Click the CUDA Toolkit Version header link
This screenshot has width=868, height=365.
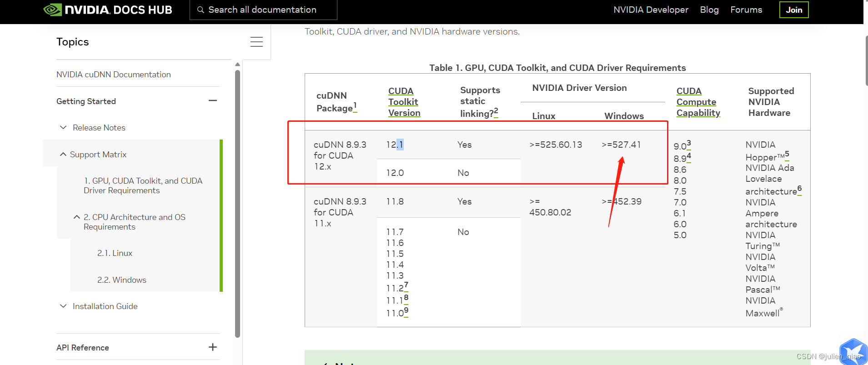point(404,102)
